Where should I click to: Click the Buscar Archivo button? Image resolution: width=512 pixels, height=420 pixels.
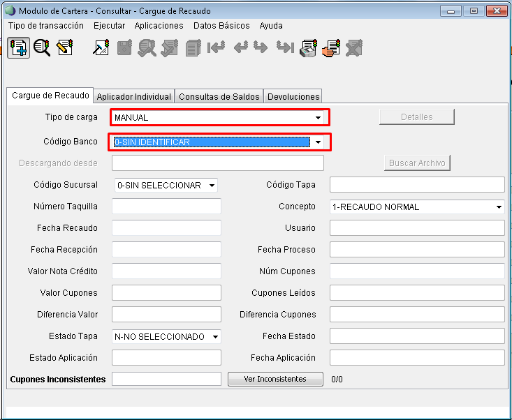(x=417, y=163)
